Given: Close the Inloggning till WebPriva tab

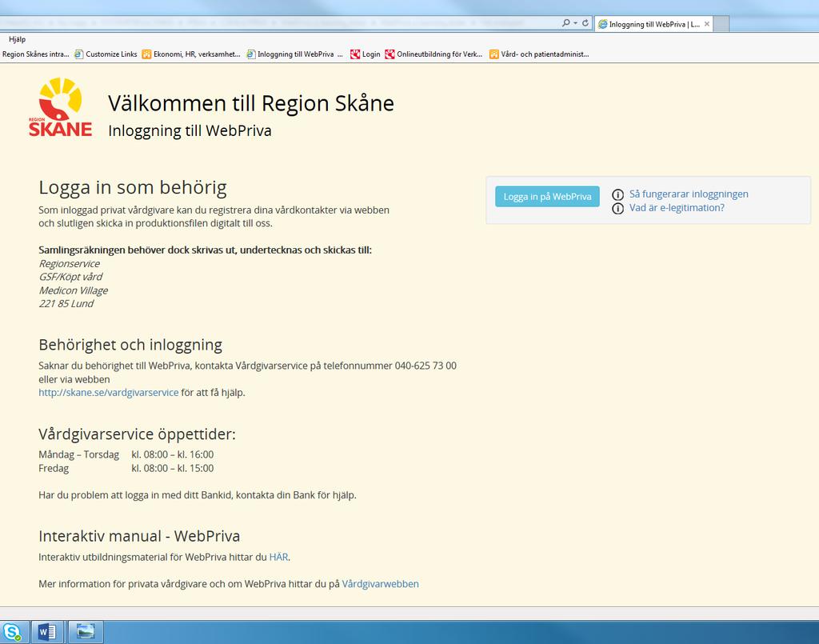Looking at the screenshot, I should click(x=707, y=24).
